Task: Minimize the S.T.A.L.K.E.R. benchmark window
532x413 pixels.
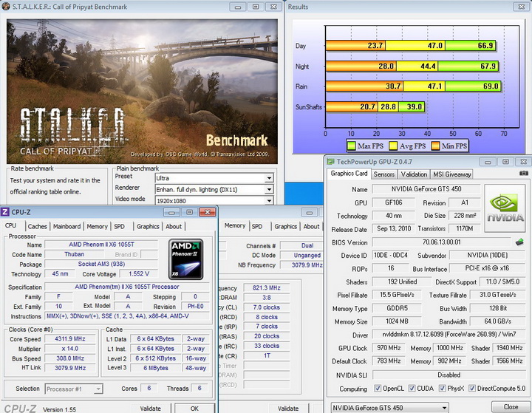Action: [x=238, y=7]
